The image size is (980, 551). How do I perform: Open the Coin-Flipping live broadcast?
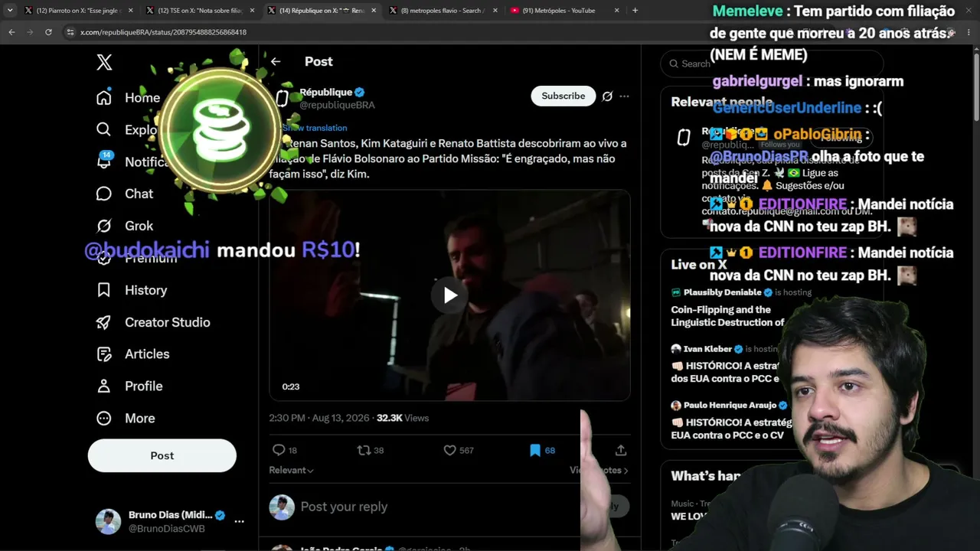pos(727,316)
